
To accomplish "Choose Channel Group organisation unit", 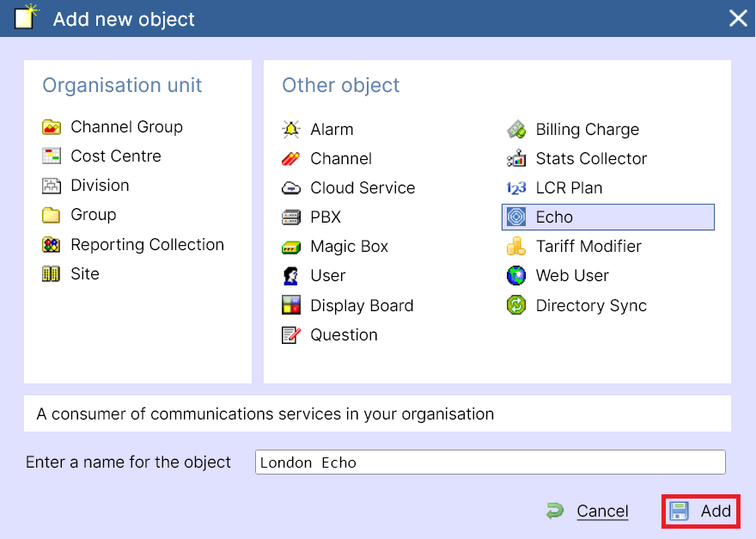I will [x=126, y=127].
